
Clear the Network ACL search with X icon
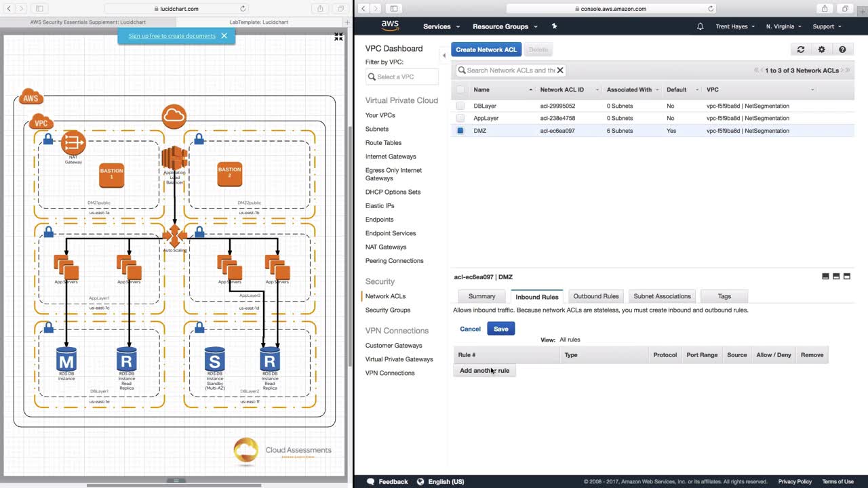coord(560,70)
